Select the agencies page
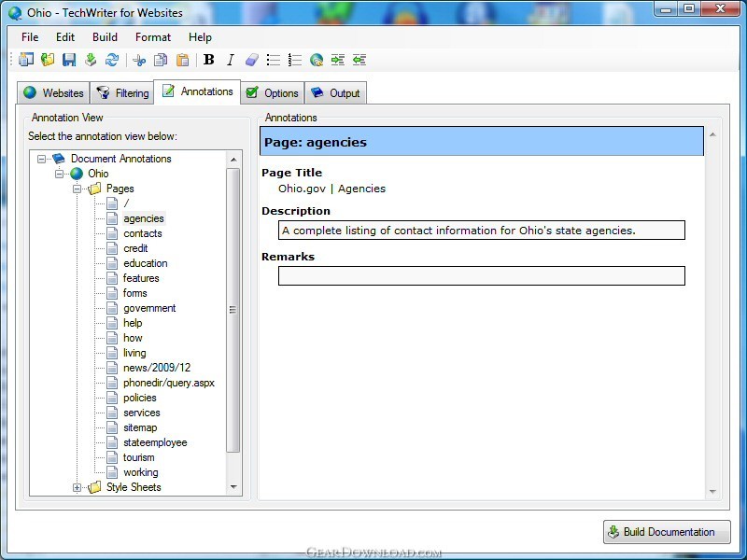This screenshot has height=560, width=747. click(144, 218)
